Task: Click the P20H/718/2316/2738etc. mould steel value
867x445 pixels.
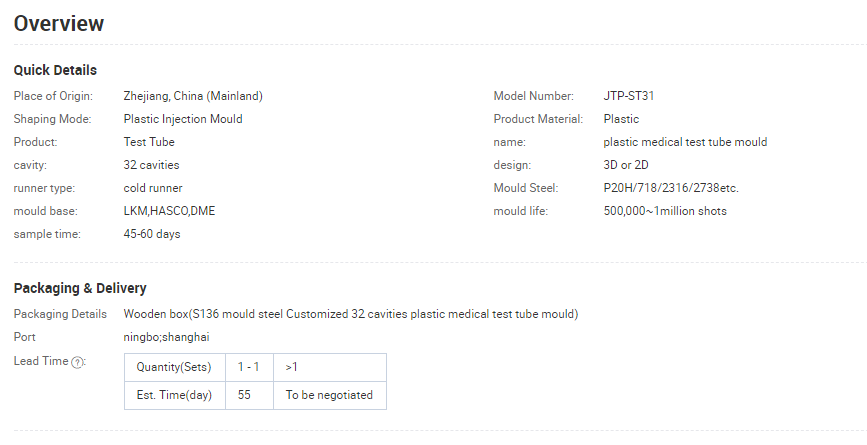Action: 671,188
